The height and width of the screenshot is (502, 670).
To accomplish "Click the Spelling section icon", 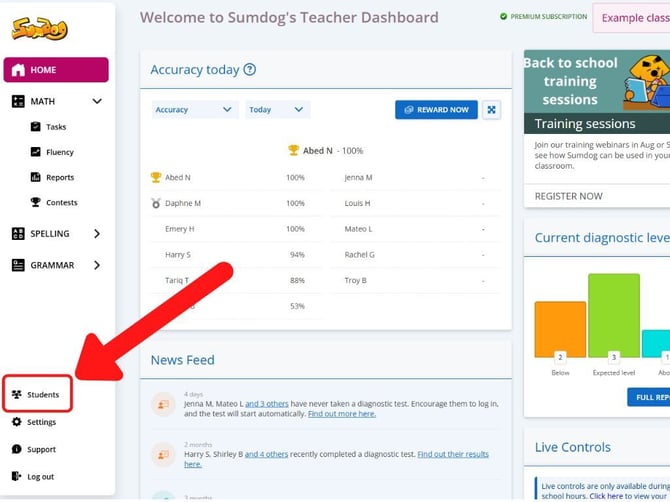I will [18, 233].
